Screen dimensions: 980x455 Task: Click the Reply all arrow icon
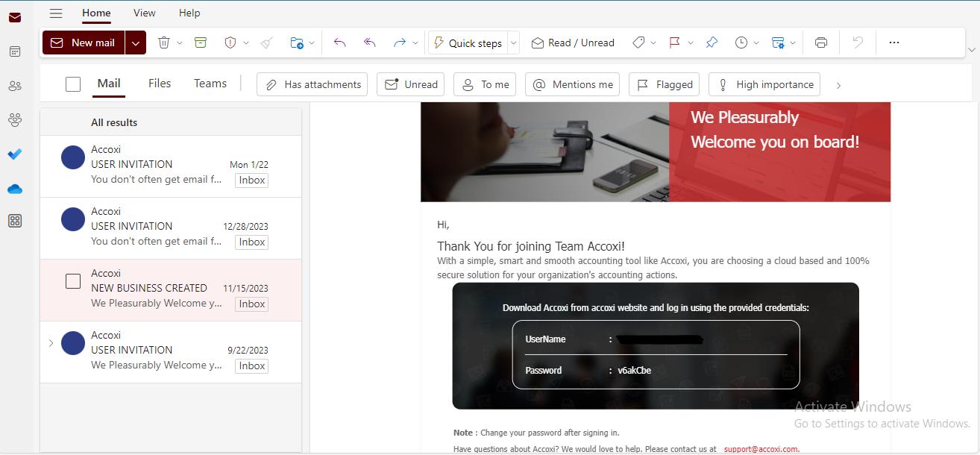point(369,43)
